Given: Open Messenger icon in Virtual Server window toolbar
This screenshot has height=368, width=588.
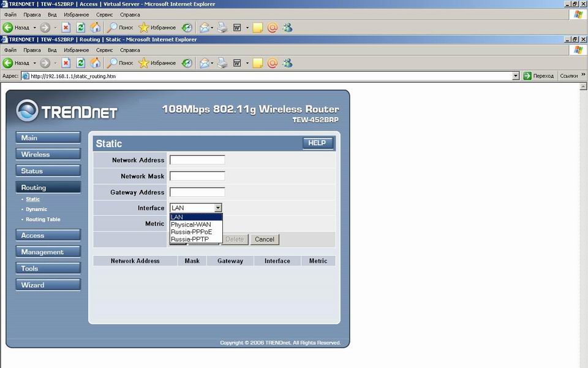Looking at the screenshot, I should (x=288, y=28).
